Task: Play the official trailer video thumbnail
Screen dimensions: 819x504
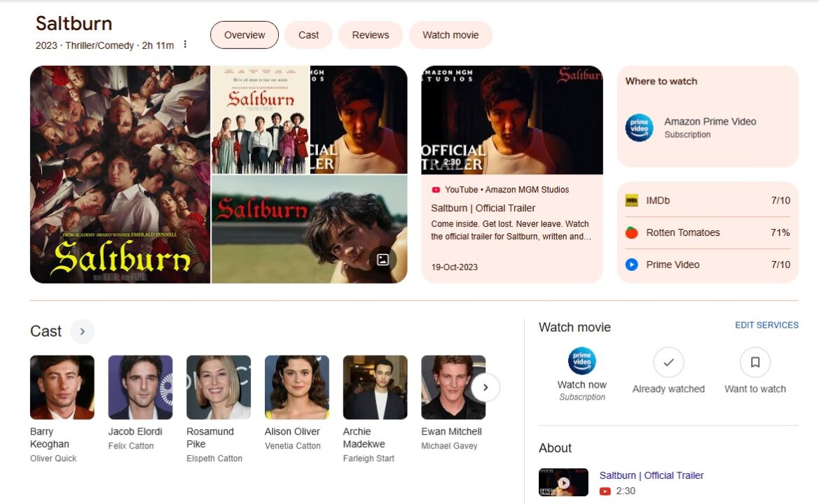Action: [512, 120]
